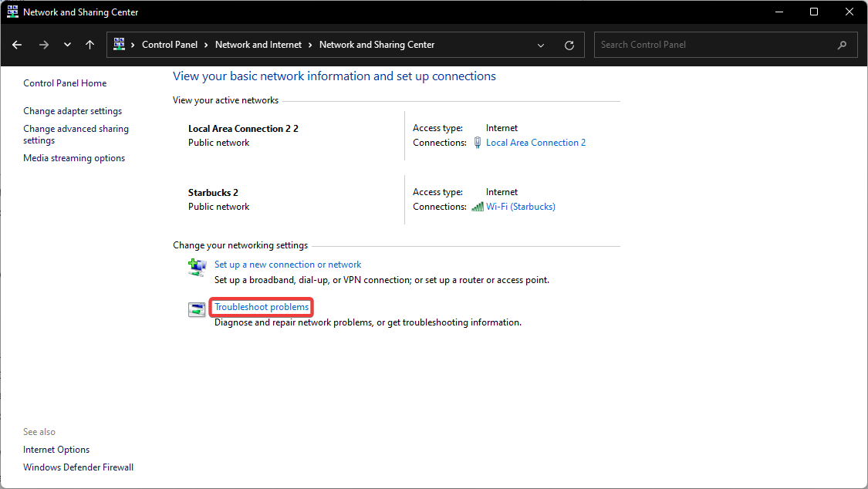Click the Wi-Fi signal bars icon
The height and width of the screenshot is (489, 868).
(478, 207)
